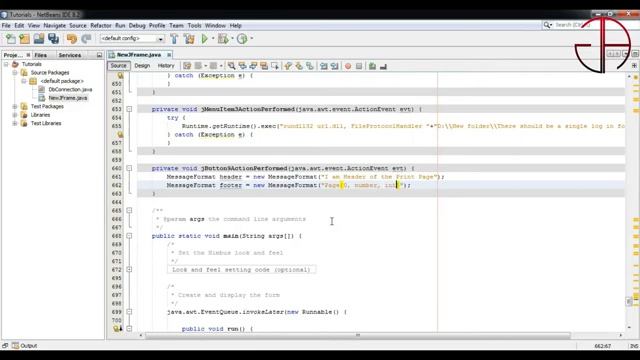The width and height of the screenshot is (640, 360).
Task: Open the Window menu
Action: click(215, 25)
